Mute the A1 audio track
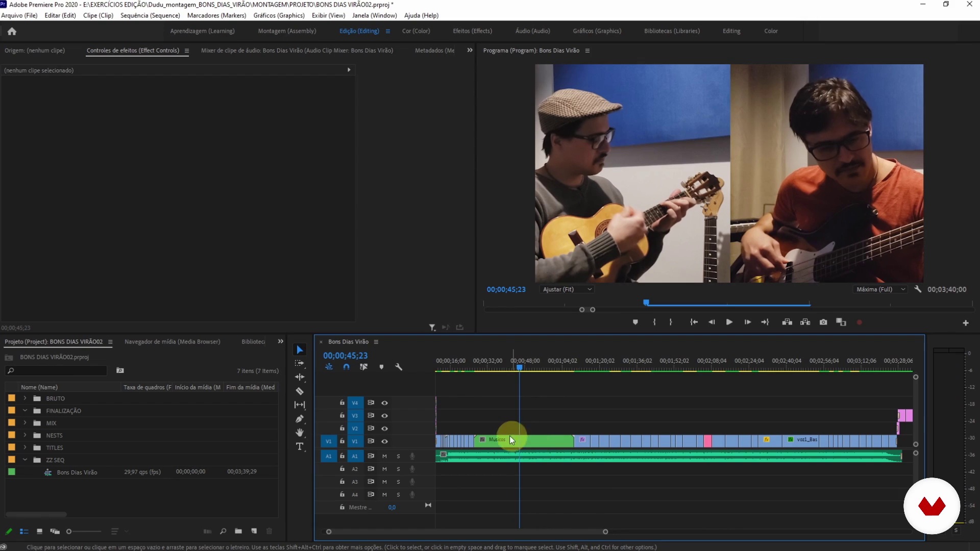 [x=384, y=456]
